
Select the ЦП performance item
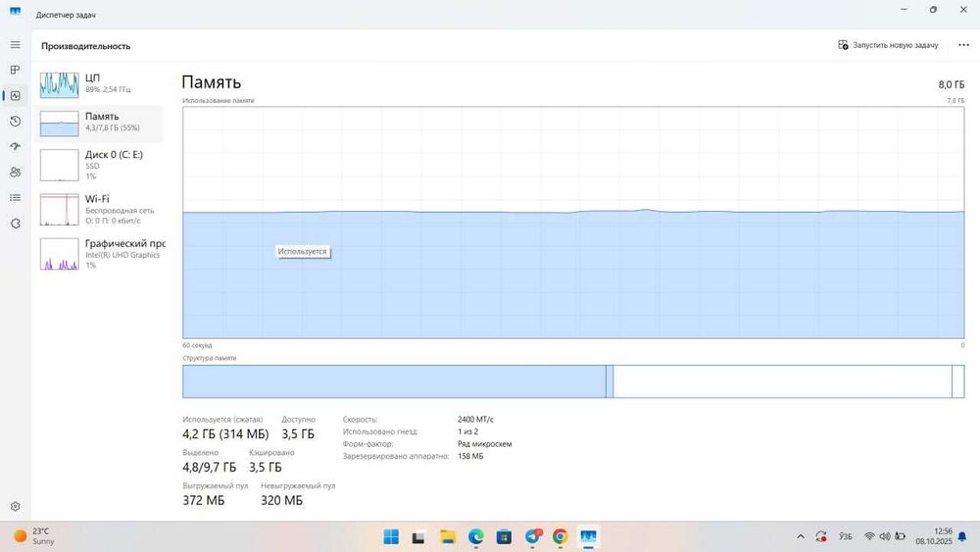[99, 83]
